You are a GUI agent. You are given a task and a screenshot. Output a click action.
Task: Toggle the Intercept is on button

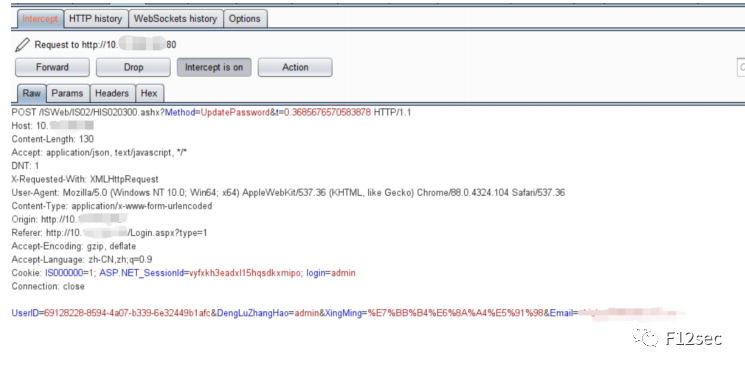214,67
